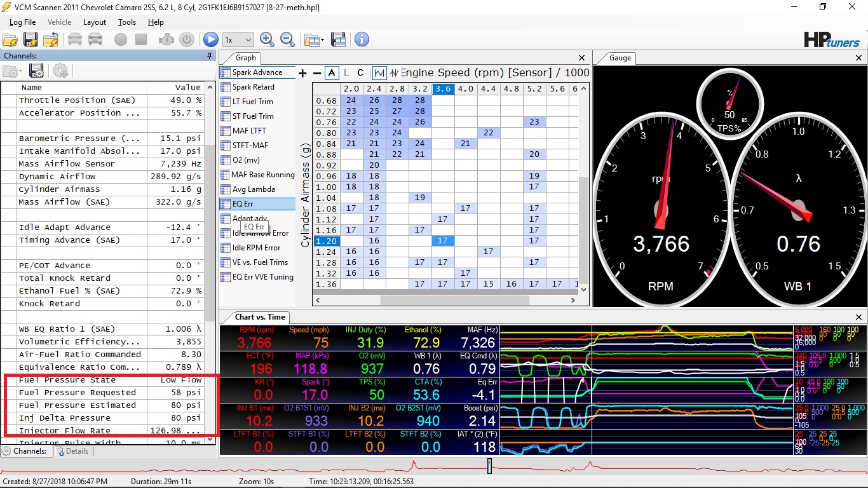Switch to the Details tab

click(x=72, y=451)
